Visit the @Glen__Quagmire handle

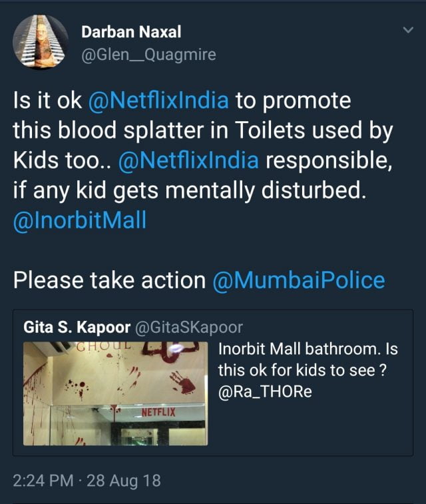[x=148, y=55]
